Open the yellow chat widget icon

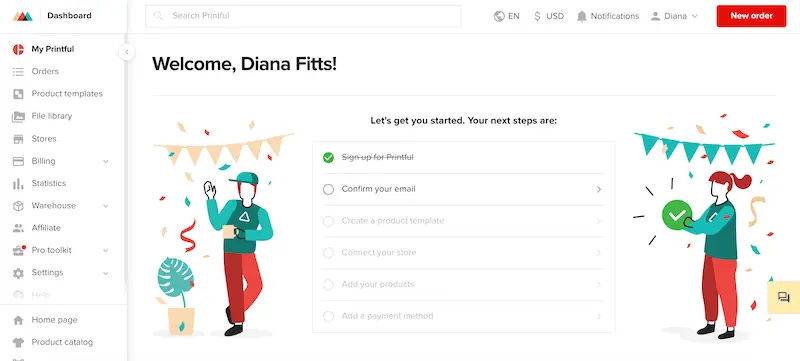click(784, 297)
